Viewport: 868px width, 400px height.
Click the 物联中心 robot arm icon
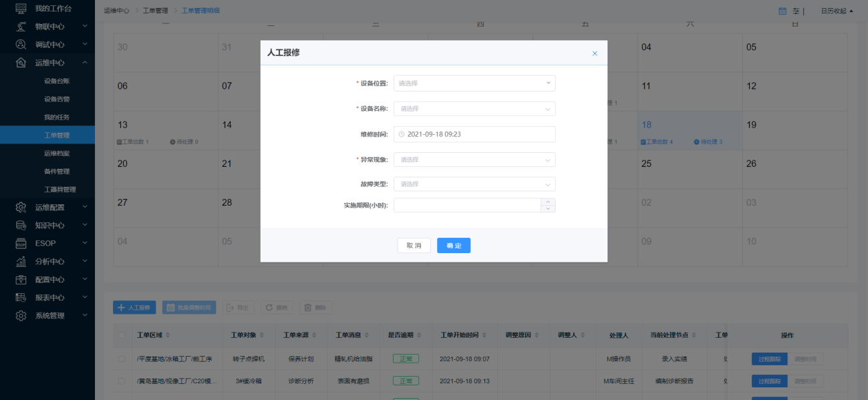pyautogui.click(x=21, y=27)
